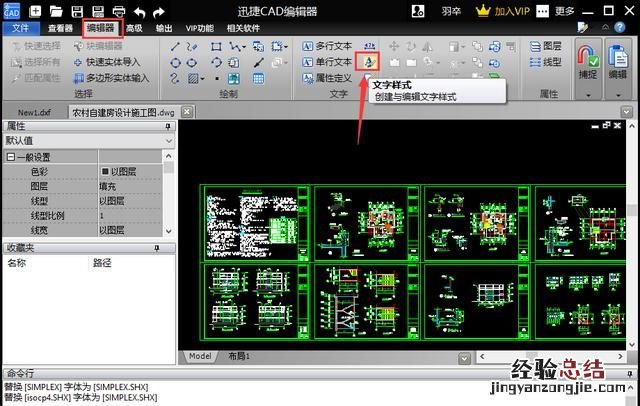Image resolution: width=640 pixels, height=406 pixels.
Task: Insert a table with the grid icon
Action: [x=258, y=78]
